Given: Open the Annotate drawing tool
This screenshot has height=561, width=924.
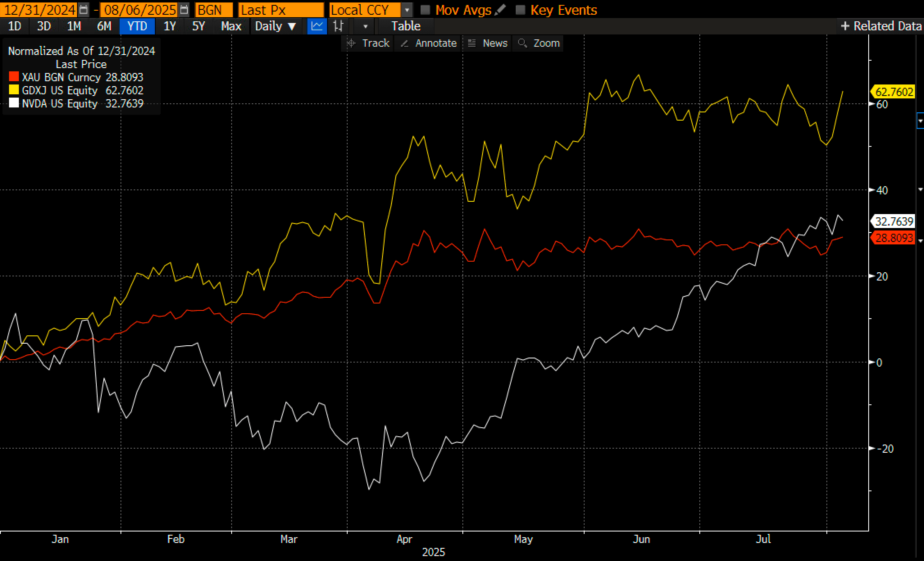Looking at the screenshot, I should [x=428, y=43].
